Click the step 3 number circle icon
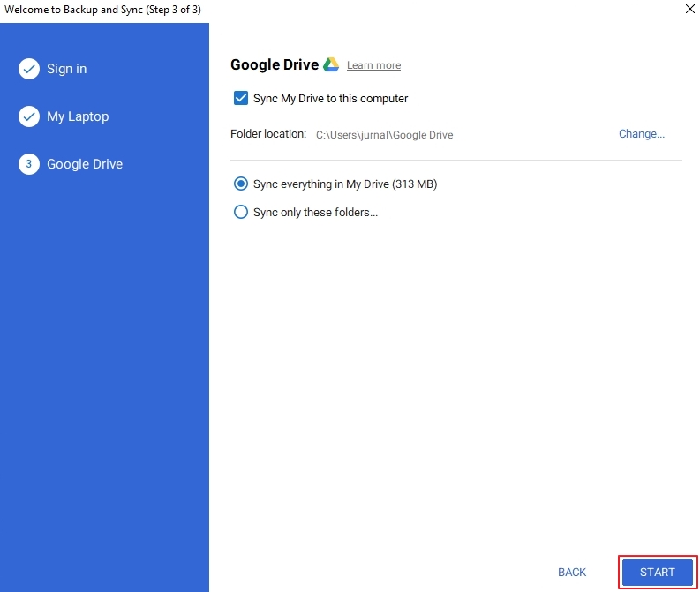Viewport: 700px width, 592px height. pos(29,164)
